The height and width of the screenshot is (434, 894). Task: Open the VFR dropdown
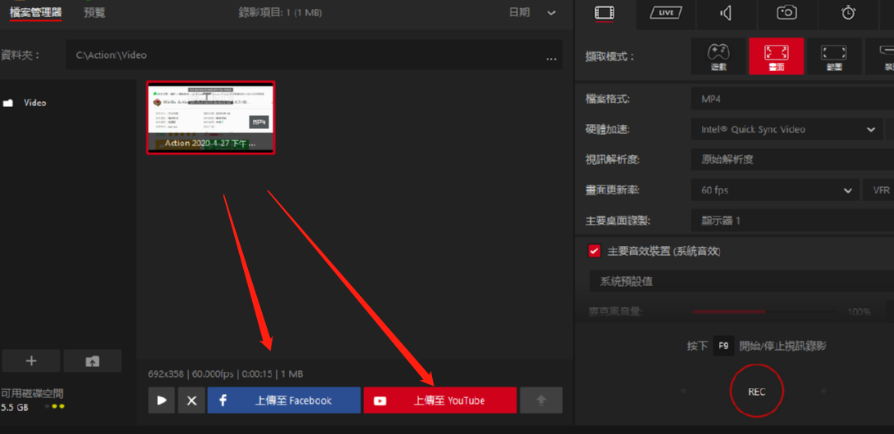[x=878, y=190]
